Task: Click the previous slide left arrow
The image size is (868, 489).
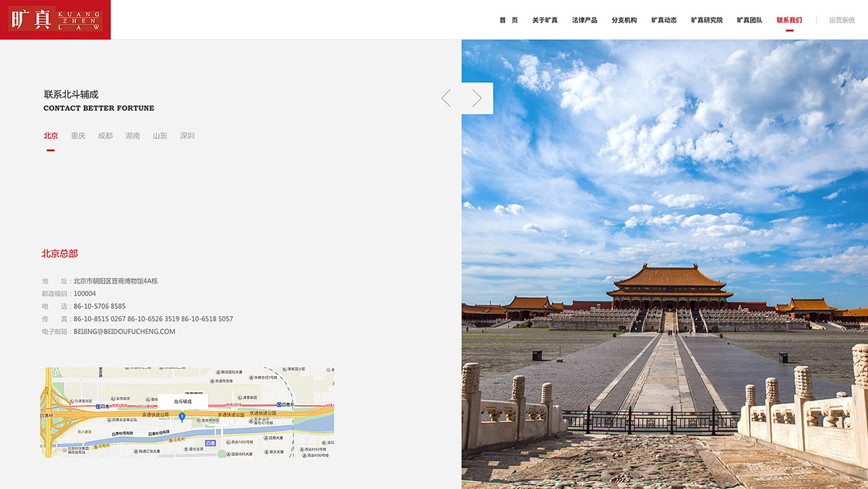Action: 446,98
